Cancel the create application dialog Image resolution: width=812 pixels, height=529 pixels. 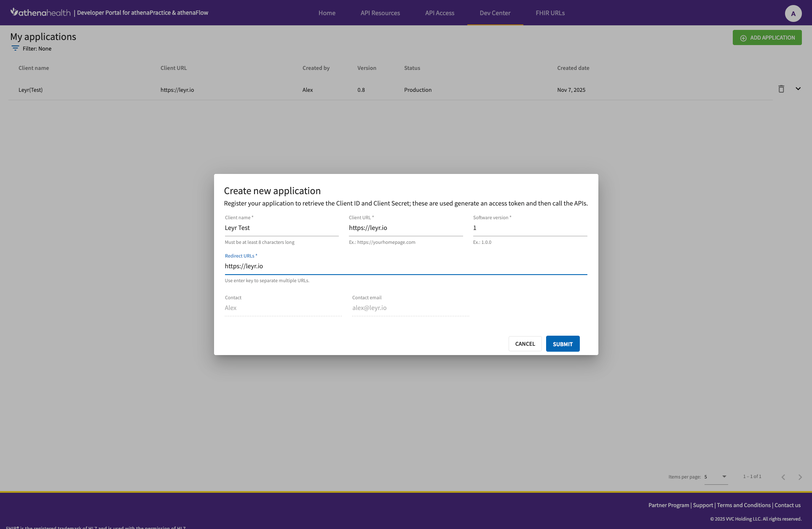tap(525, 344)
